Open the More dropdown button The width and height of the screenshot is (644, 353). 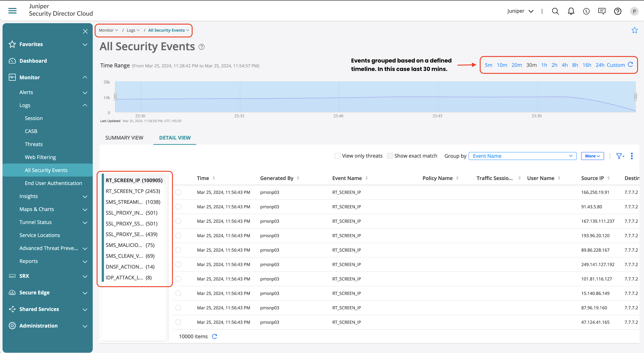[592, 156]
